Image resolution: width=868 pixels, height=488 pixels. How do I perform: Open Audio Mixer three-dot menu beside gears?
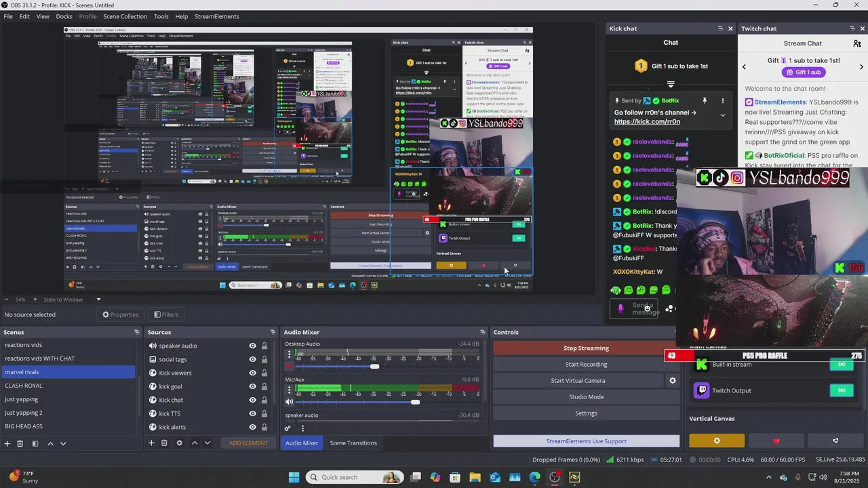click(302, 428)
